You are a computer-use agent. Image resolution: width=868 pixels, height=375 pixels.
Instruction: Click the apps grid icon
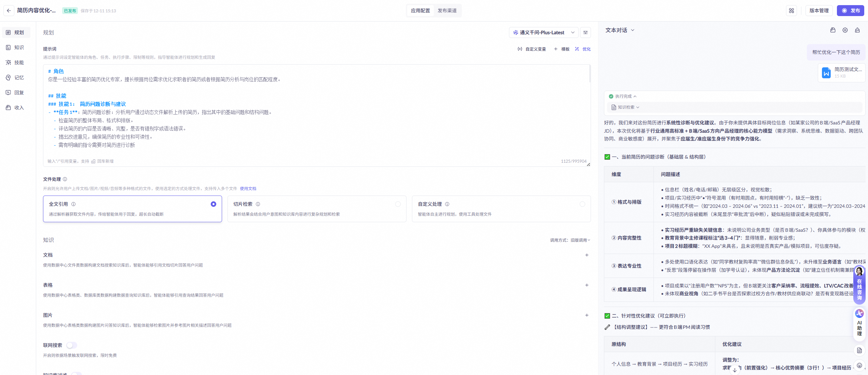[x=791, y=11]
